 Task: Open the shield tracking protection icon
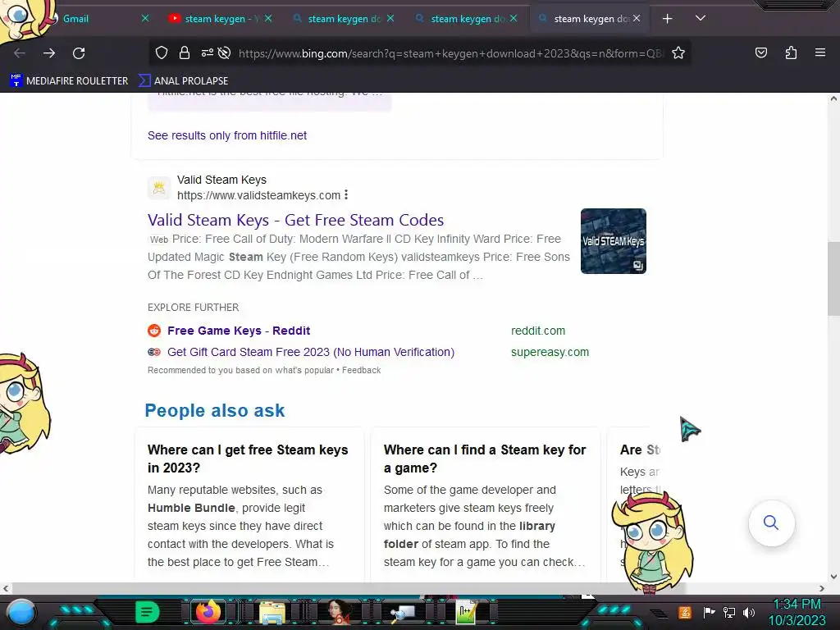pyautogui.click(x=162, y=52)
